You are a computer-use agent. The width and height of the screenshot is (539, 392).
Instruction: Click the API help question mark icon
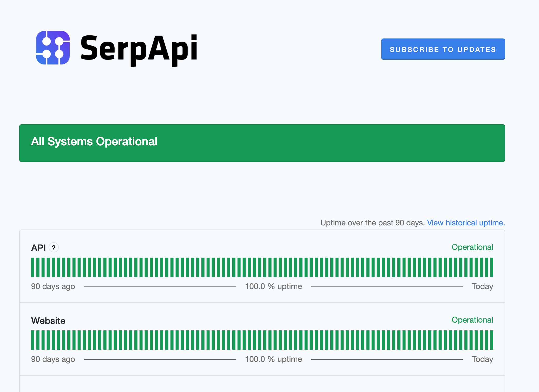[54, 247]
